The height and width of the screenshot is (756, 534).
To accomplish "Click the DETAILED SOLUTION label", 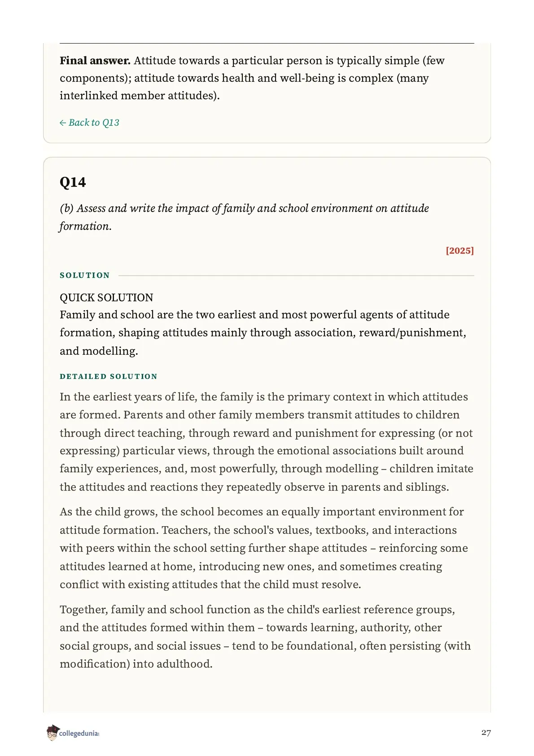I will (x=109, y=376).
